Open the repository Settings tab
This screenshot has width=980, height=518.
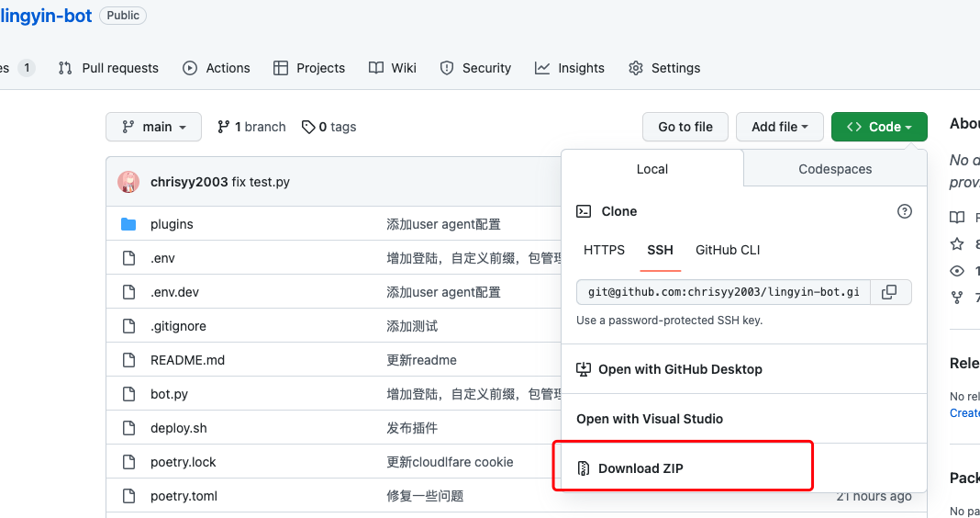664,68
